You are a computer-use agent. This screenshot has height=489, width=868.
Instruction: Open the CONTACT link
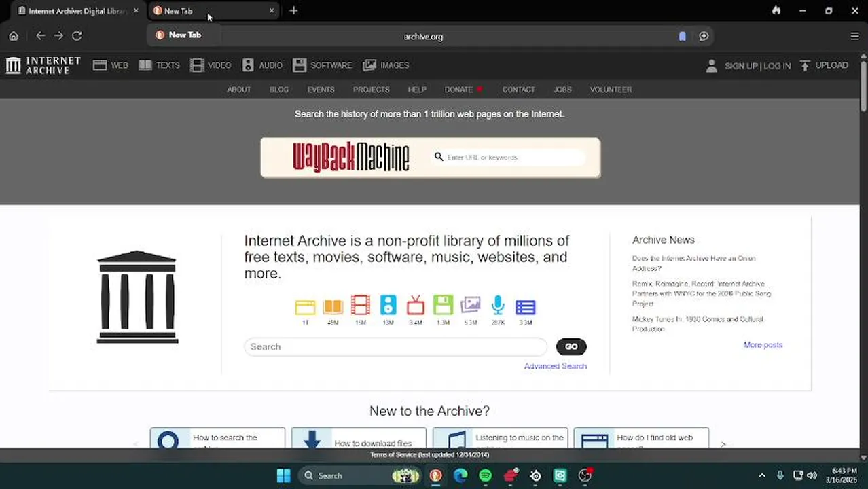[x=519, y=90]
